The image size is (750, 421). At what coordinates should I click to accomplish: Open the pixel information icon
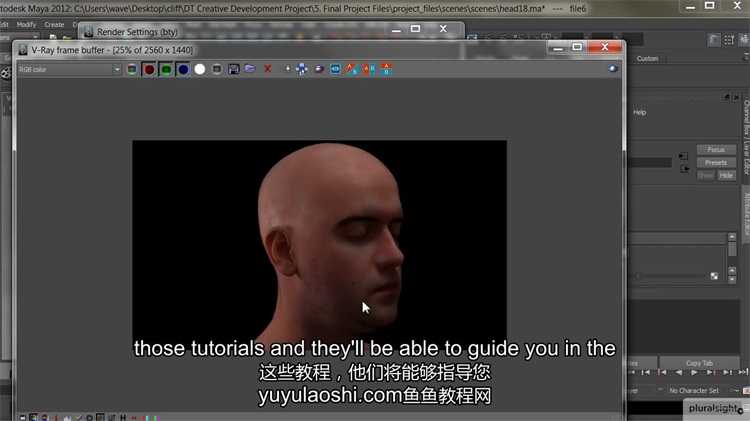(302, 69)
